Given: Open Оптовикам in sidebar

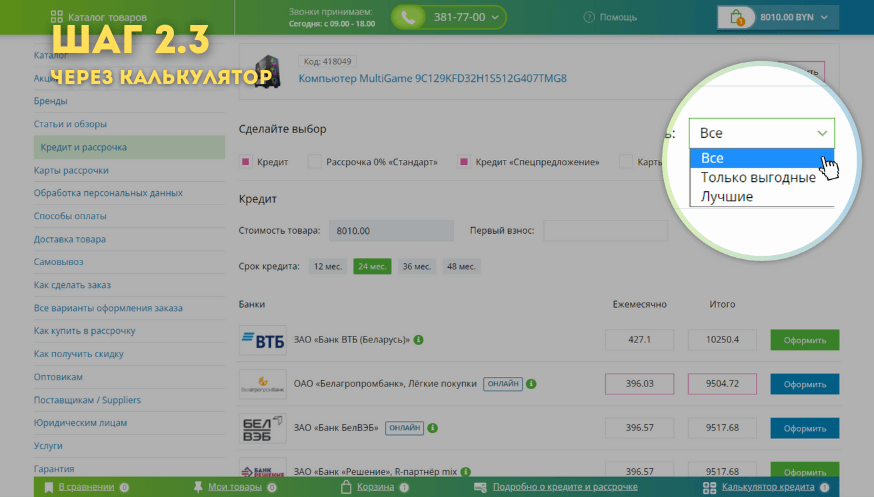Looking at the screenshot, I should (58, 377).
